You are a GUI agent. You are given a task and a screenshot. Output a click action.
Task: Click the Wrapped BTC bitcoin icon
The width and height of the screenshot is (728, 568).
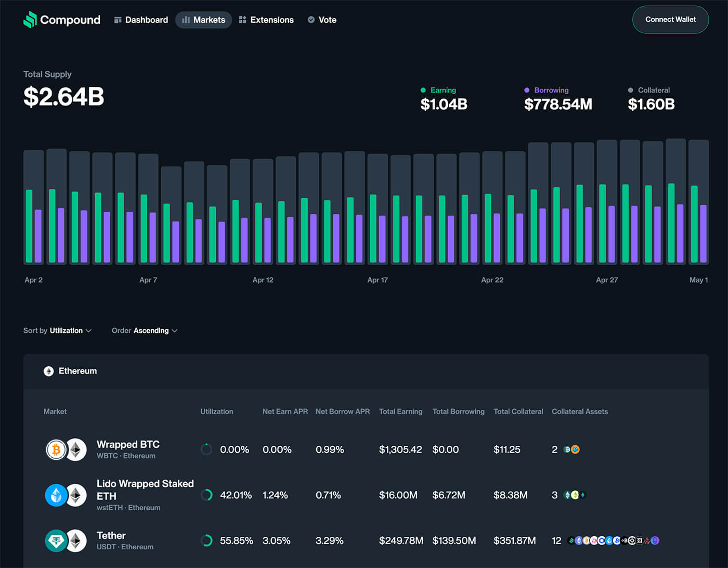coord(56,449)
